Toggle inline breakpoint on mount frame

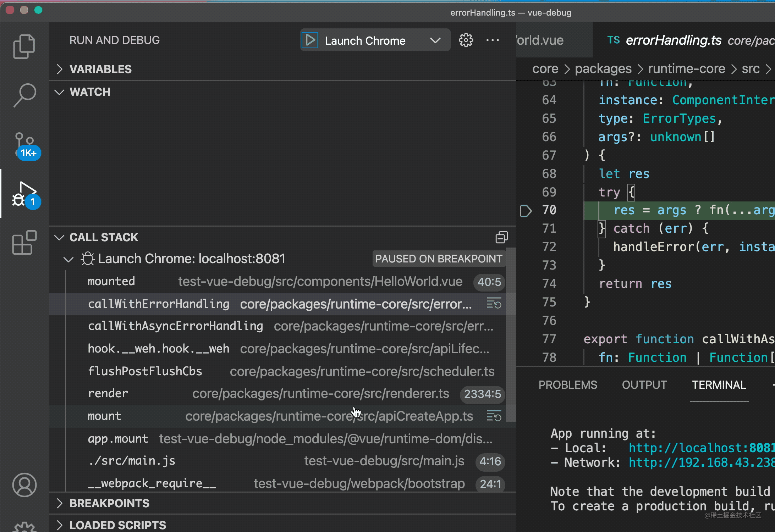[x=494, y=416]
